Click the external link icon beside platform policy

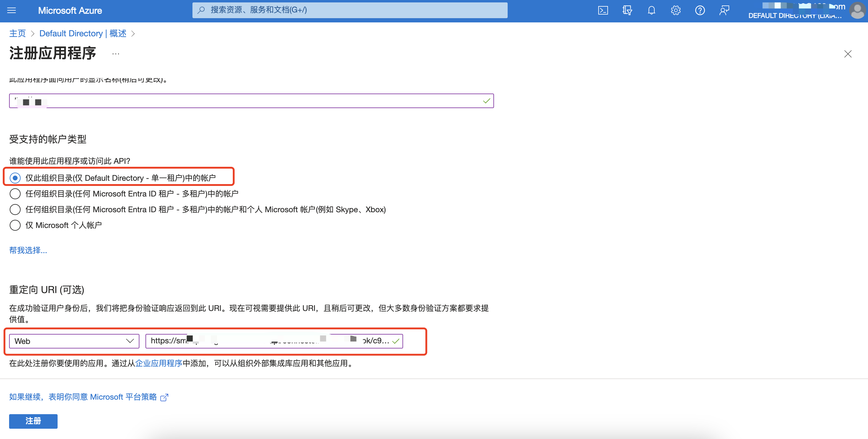point(165,397)
